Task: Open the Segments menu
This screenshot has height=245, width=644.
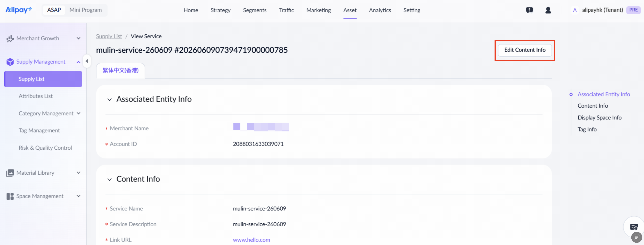Action: coord(254,10)
